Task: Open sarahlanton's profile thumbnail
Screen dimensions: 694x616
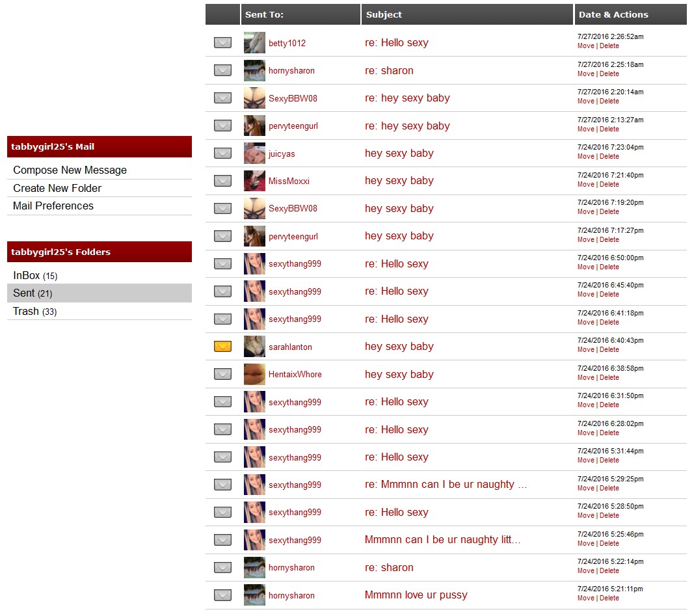Action: [254, 347]
